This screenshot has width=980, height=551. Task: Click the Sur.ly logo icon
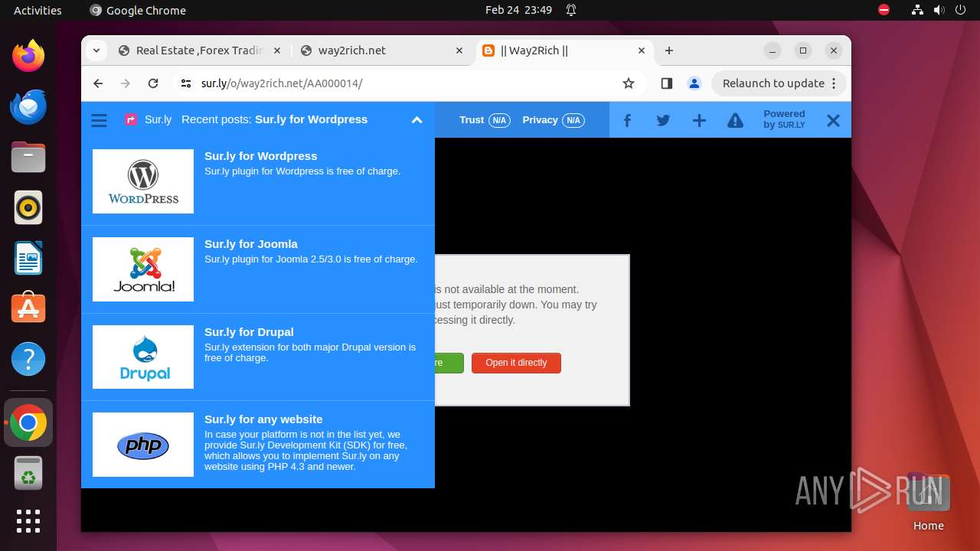(131, 120)
